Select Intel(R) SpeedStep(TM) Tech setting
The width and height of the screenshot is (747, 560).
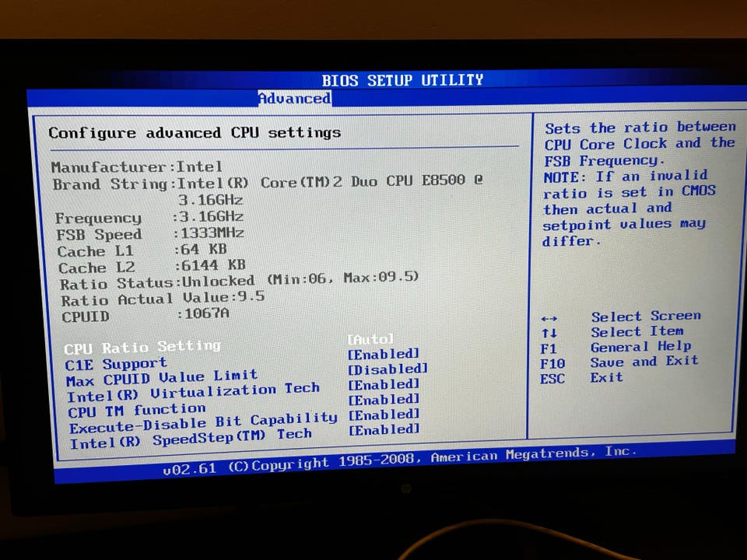tap(191, 439)
